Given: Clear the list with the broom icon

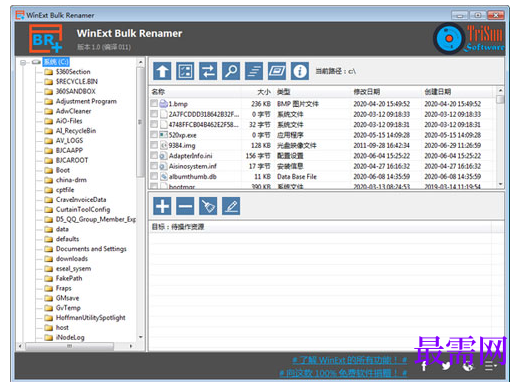Looking at the screenshot, I should coord(208,206).
